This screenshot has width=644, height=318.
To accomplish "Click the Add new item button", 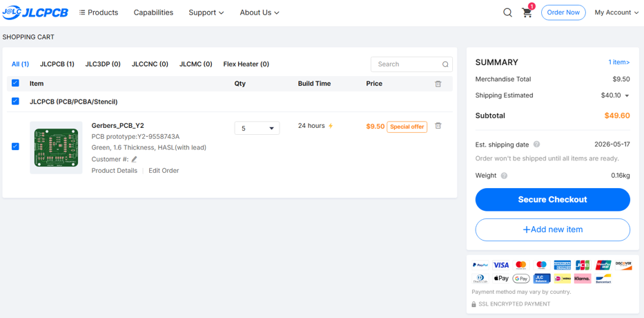I will point(552,230).
